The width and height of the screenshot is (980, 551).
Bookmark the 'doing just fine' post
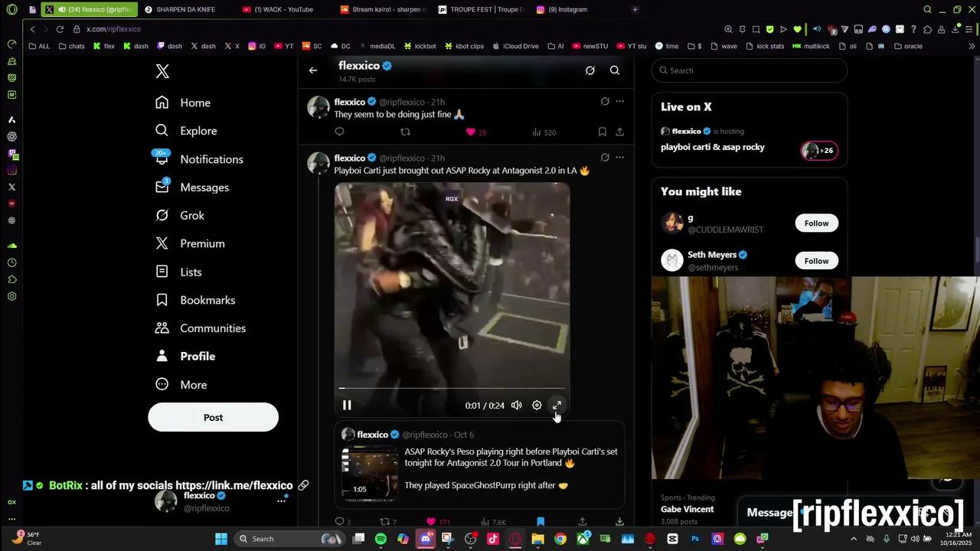(x=602, y=132)
